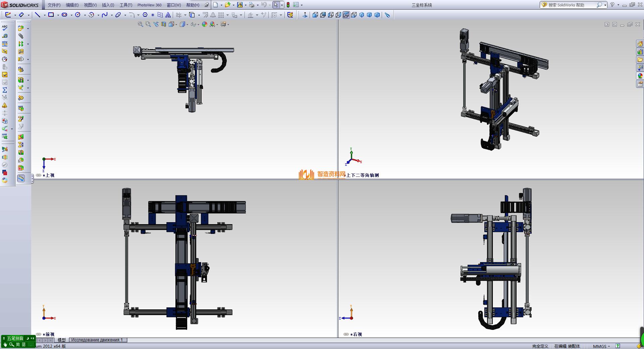
Task: Toggle the measure ruler button in sidebar
Action: click(x=21, y=178)
